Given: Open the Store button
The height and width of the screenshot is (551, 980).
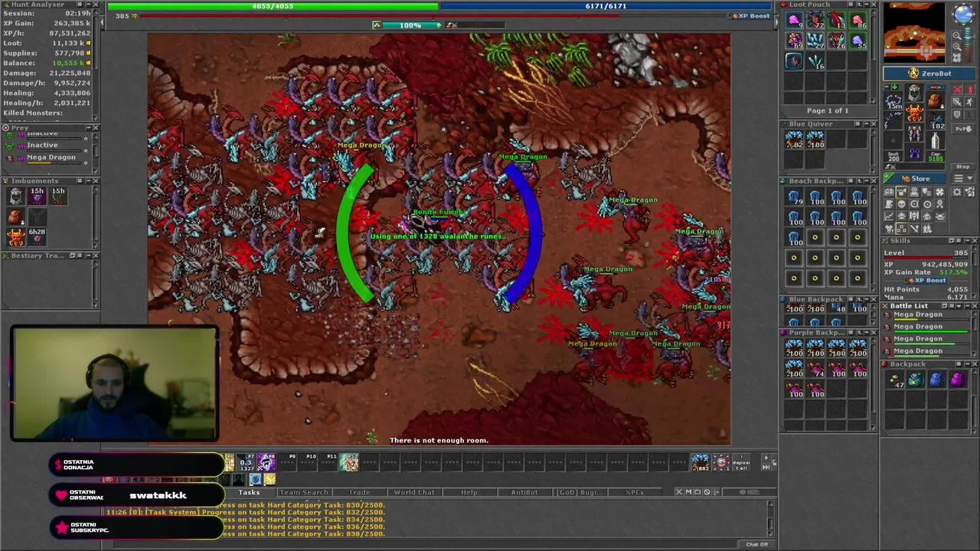Looking at the screenshot, I should coord(914,178).
